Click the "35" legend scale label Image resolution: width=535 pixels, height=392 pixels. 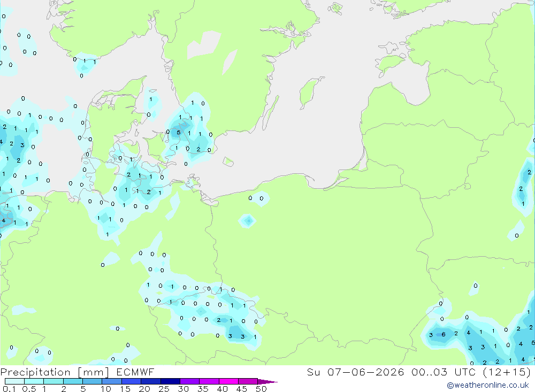203,389
